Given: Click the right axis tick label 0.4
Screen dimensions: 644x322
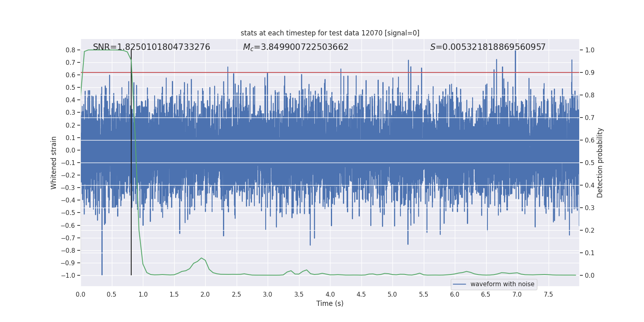Looking at the screenshot, I should pyautogui.click(x=590, y=185).
